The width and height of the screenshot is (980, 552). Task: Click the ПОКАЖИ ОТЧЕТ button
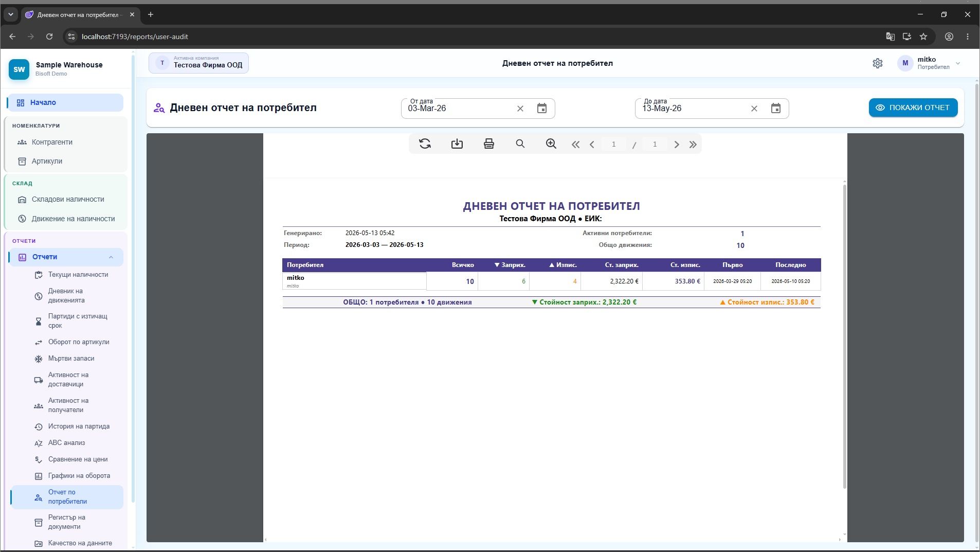coord(913,108)
